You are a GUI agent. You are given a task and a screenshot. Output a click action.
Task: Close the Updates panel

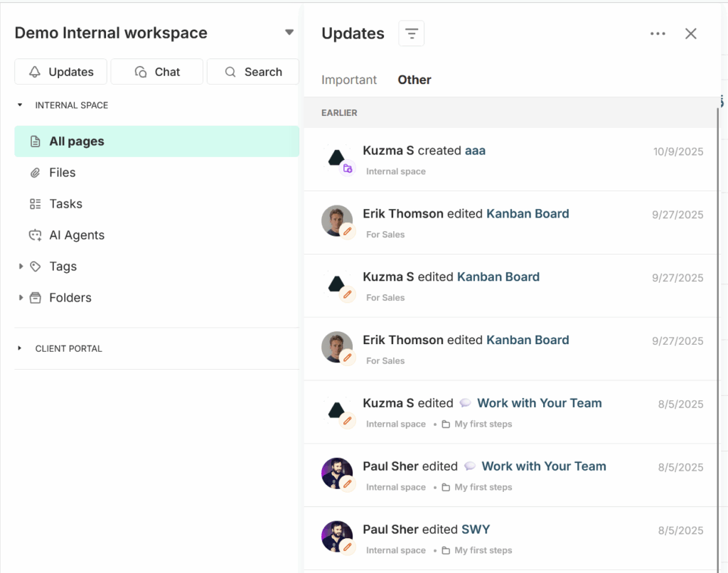690,33
